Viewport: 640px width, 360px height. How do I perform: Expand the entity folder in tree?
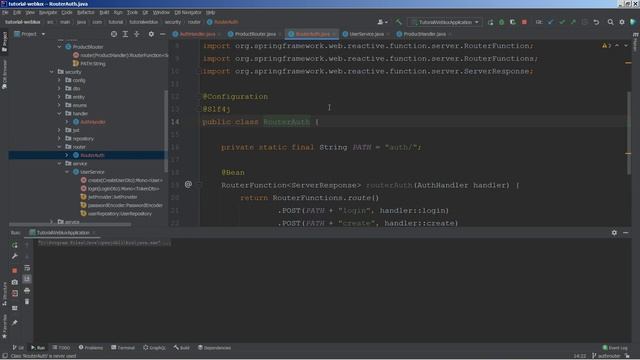pos(60,97)
